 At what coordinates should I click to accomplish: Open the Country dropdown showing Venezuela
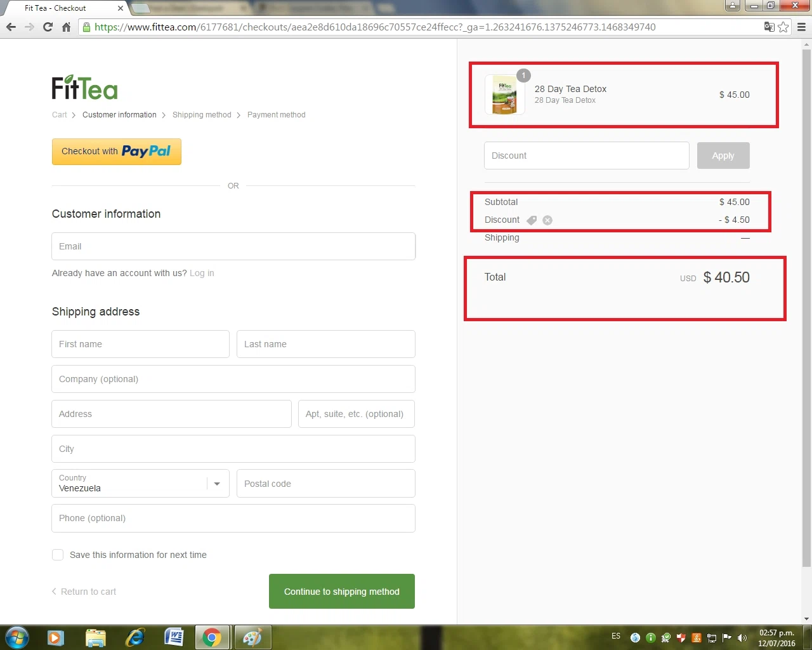click(140, 484)
